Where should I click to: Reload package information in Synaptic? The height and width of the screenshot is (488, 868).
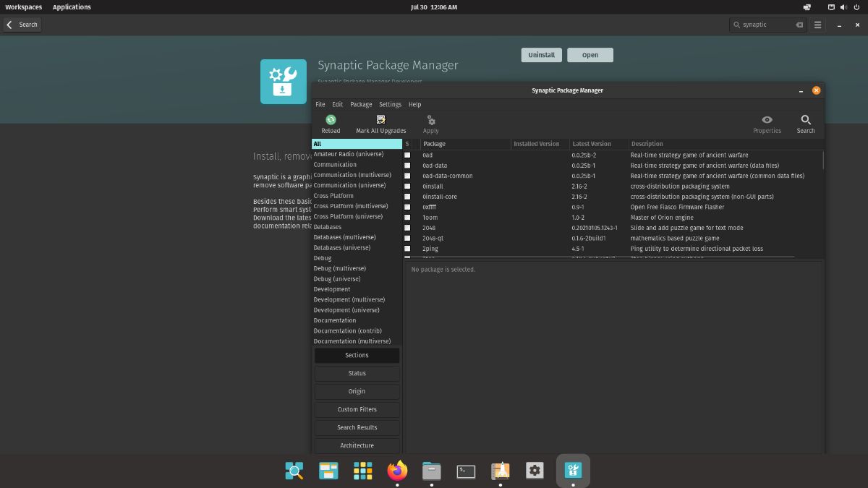pyautogui.click(x=331, y=123)
